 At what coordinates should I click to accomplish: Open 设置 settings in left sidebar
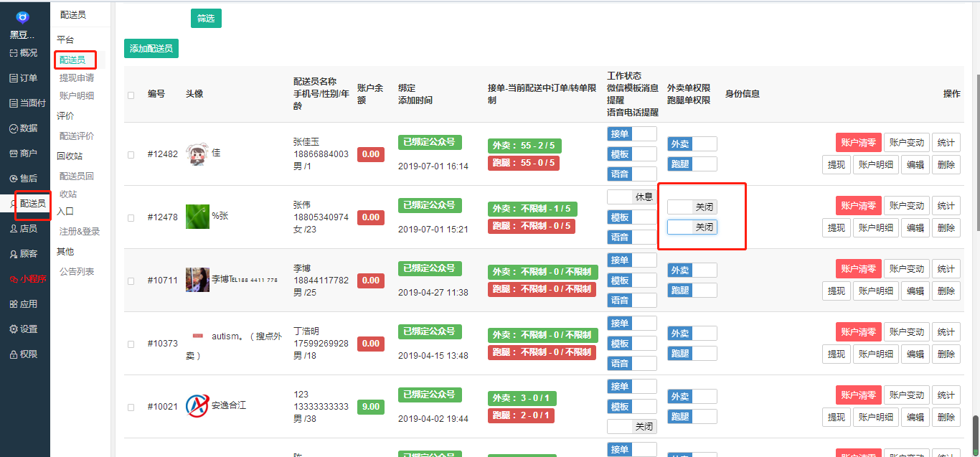coord(24,329)
